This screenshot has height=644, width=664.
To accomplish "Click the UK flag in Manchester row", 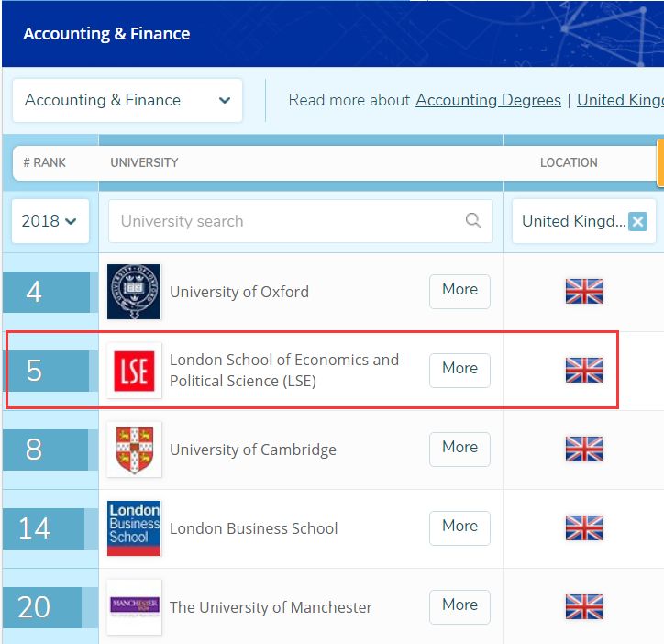I will pos(584,606).
